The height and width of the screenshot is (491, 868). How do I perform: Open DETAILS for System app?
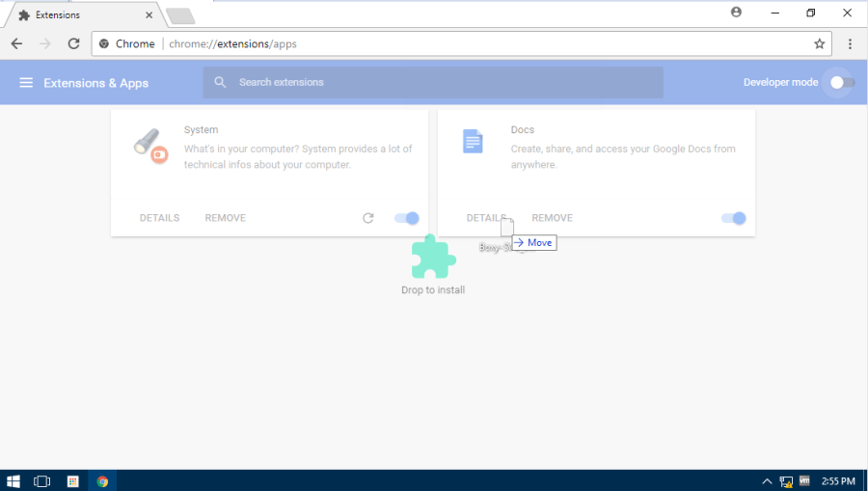[x=159, y=218]
